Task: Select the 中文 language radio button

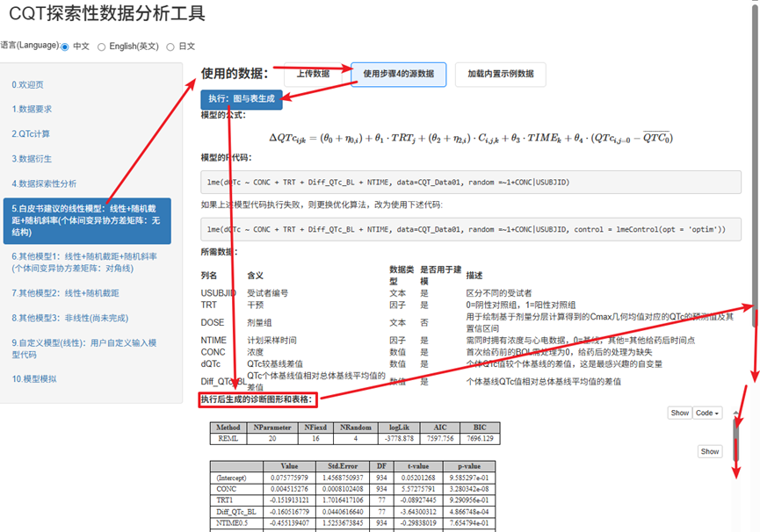Action: (65, 47)
